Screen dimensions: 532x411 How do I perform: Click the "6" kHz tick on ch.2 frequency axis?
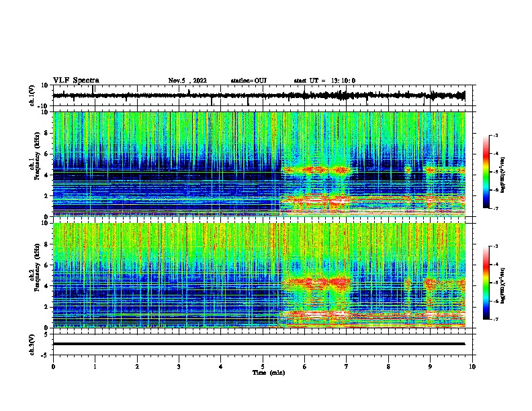[x=46, y=265]
